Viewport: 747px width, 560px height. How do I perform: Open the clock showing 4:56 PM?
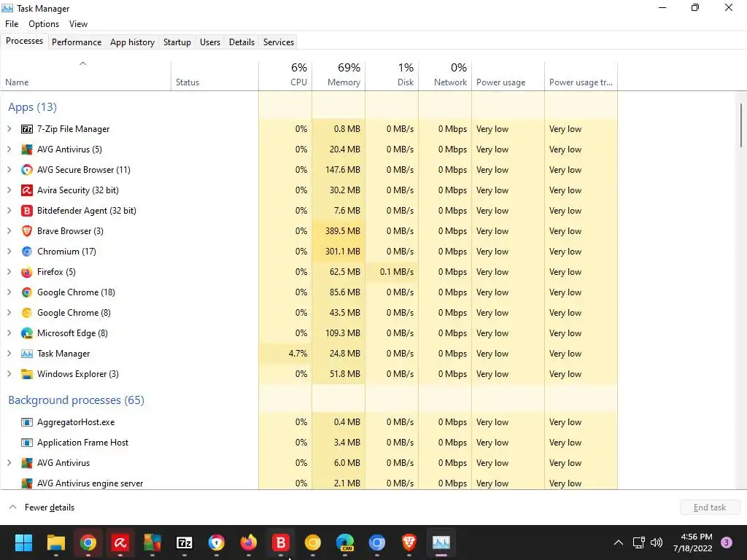click(x=693, y=542)
